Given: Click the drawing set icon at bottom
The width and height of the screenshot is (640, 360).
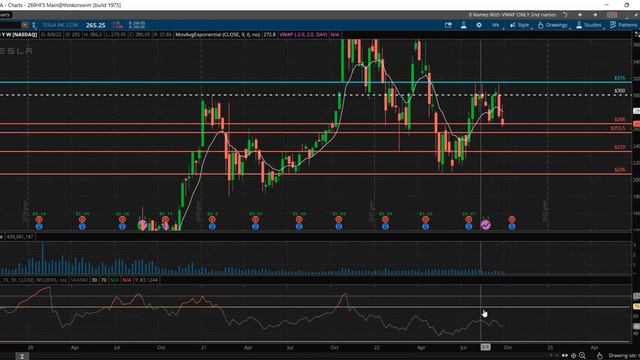Looking at the screenshot, I should [x=599, y=356].
